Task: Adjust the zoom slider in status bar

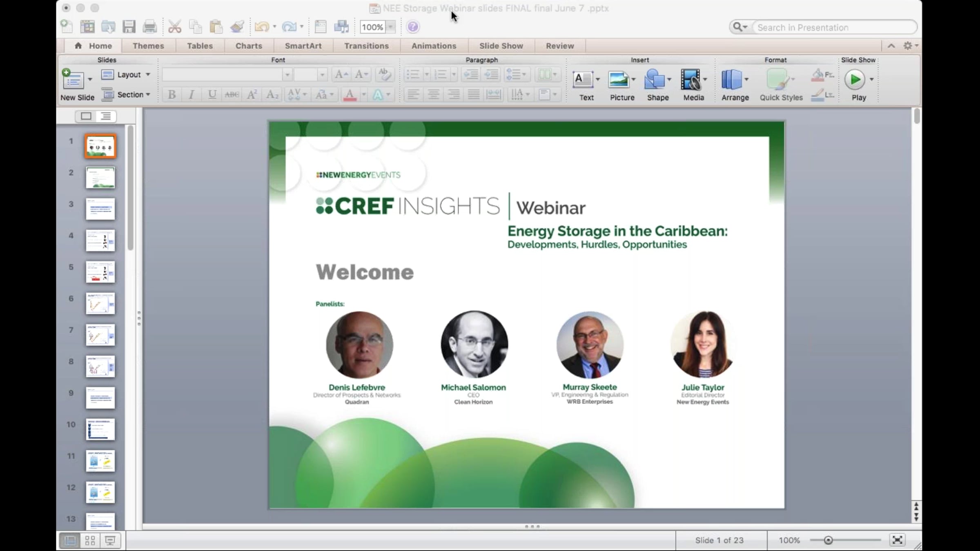Action: coord(828,540)
